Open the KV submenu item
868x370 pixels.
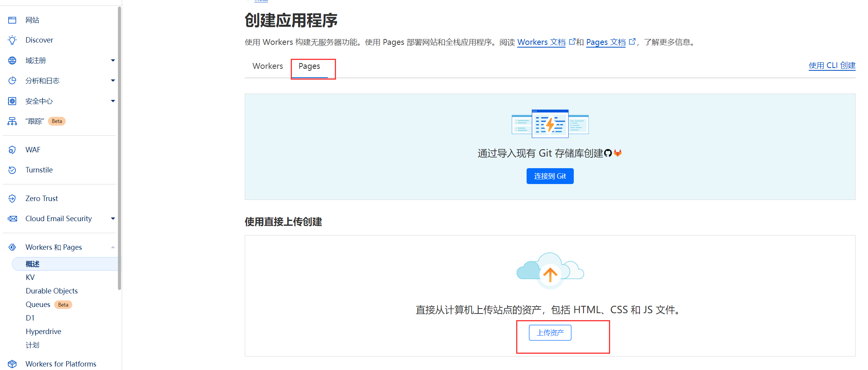pos(30,277)
